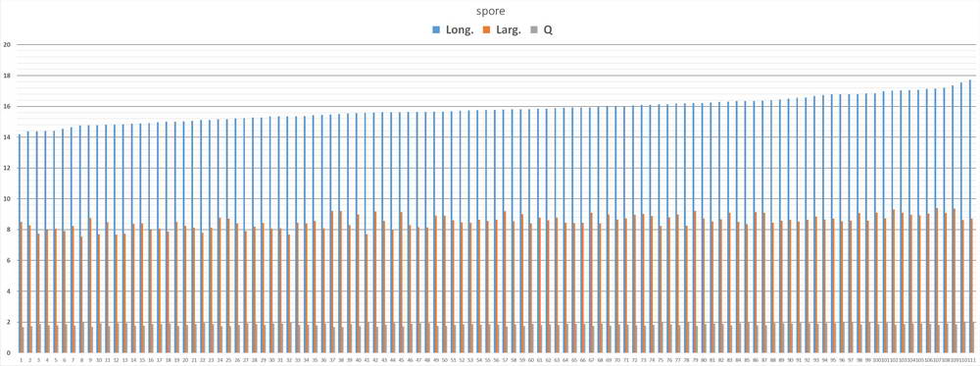This screenshot has height=366, width=980.
Task: Click the y-axis value 18
Action: coord(7,76)
